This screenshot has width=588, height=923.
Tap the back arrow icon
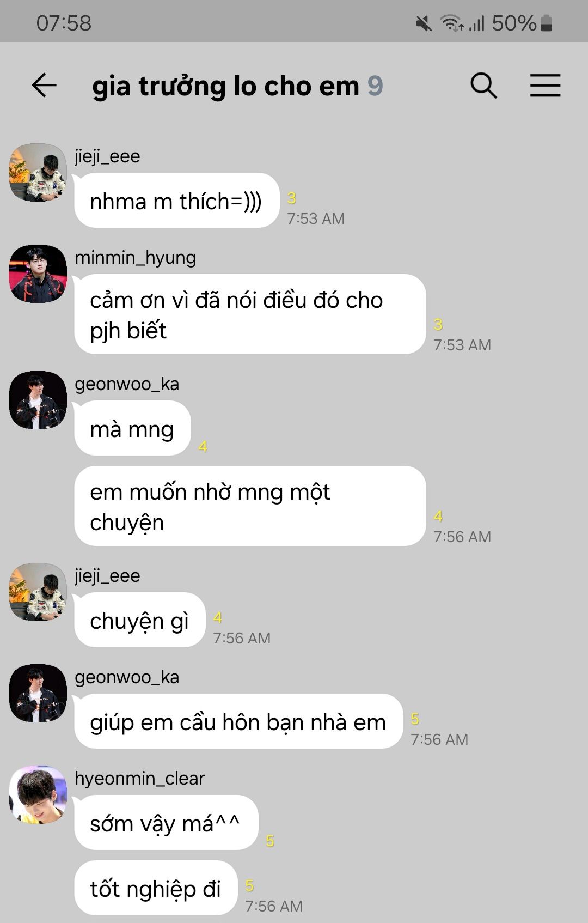pos(44,86)
